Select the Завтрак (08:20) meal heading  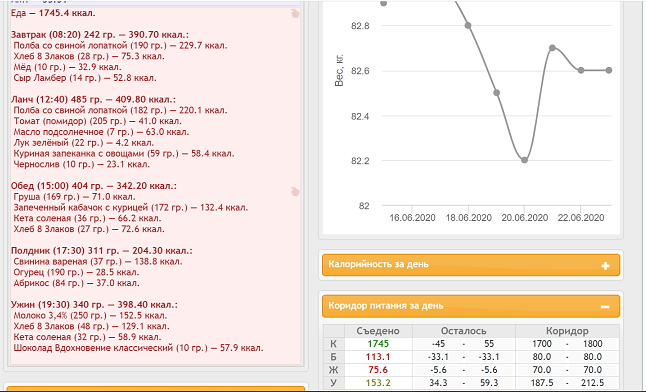coord(100,35)
